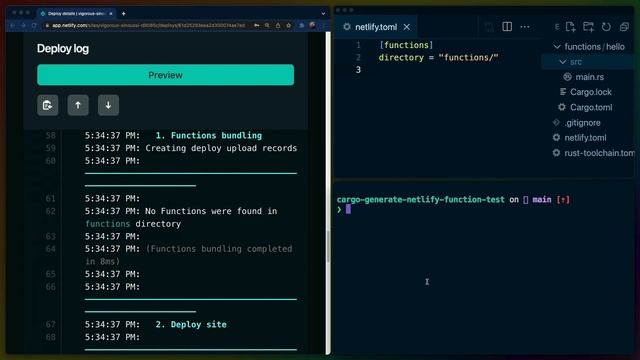Split the editor to the right
This screenshot has width=640, height=360.
[x=507, y=27]
